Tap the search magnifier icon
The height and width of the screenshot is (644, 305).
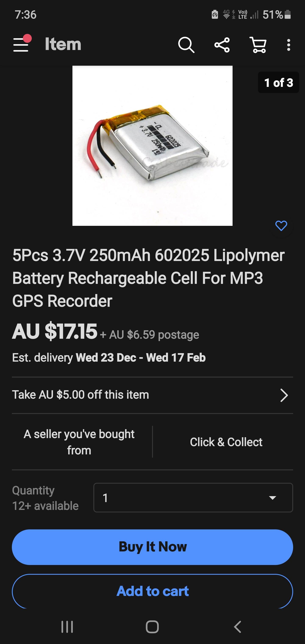pyautogui.click(x=186, y=45)
